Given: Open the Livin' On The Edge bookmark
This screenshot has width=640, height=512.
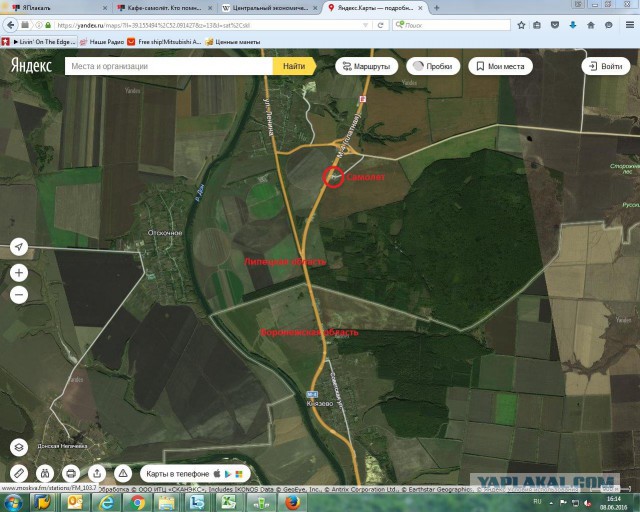Looking at the screenshot, I should click(x=39, y=42).
